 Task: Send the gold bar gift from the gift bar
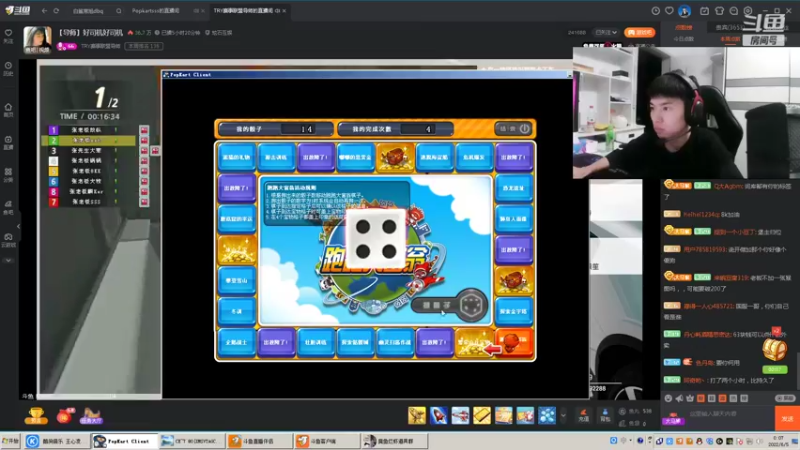point(481,415)
